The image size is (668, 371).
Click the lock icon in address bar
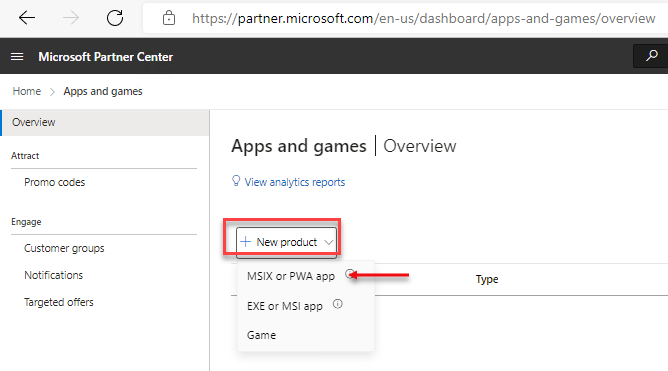[169, 18]
